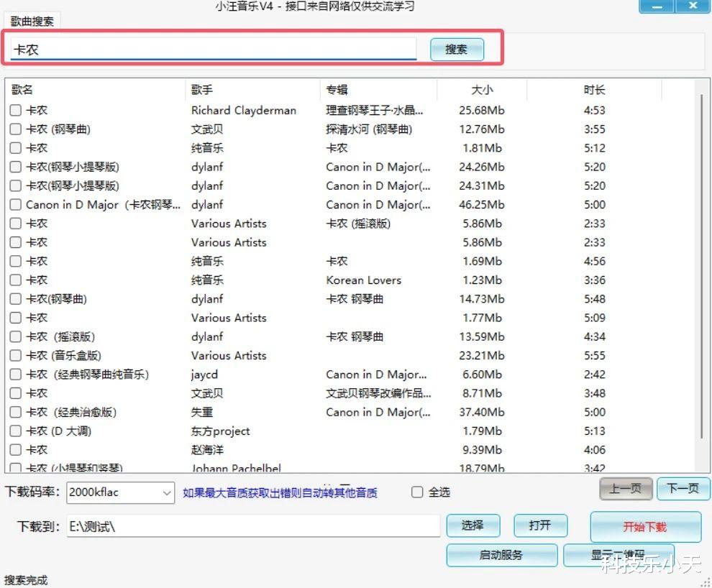Enable the 全选 select-all checkbox
Screen dimensions: 712x588
click(417, 492)
